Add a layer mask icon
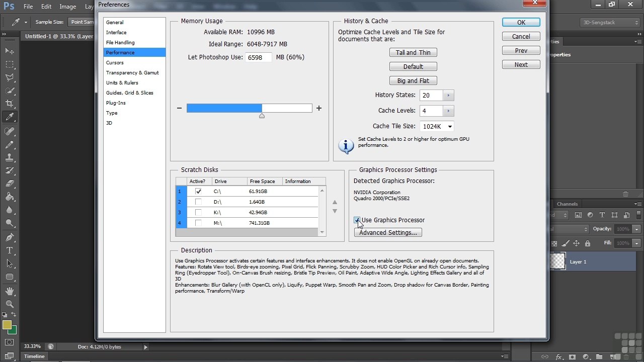Viewport: 644px width, 362px height. (x=573, y=357)
